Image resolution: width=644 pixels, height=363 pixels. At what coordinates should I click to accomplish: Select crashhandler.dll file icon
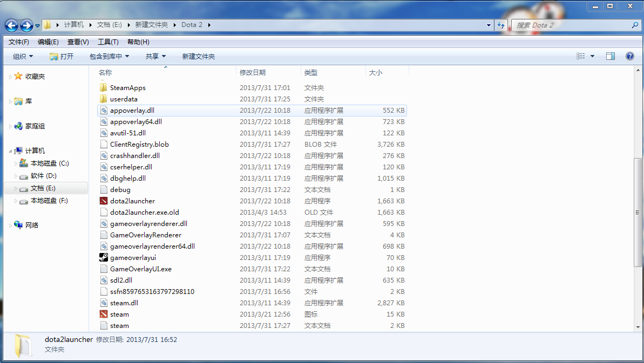click(x=104, y=156)
